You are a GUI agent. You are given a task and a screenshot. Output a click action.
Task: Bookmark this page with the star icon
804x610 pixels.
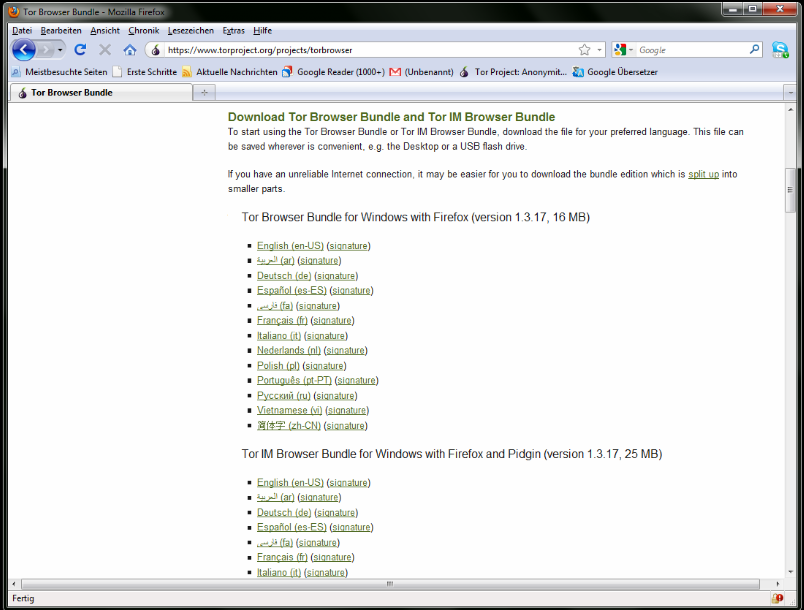click(x=584, y=50)
